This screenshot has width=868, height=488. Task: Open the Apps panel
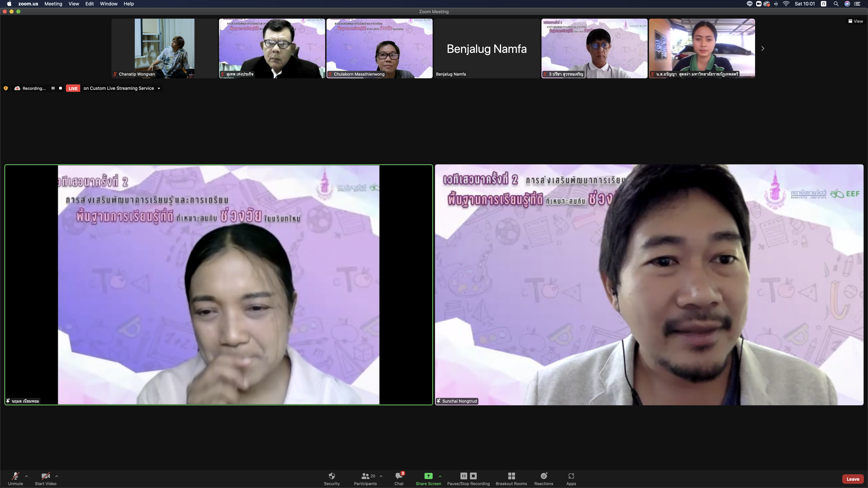tap(571, 479)
